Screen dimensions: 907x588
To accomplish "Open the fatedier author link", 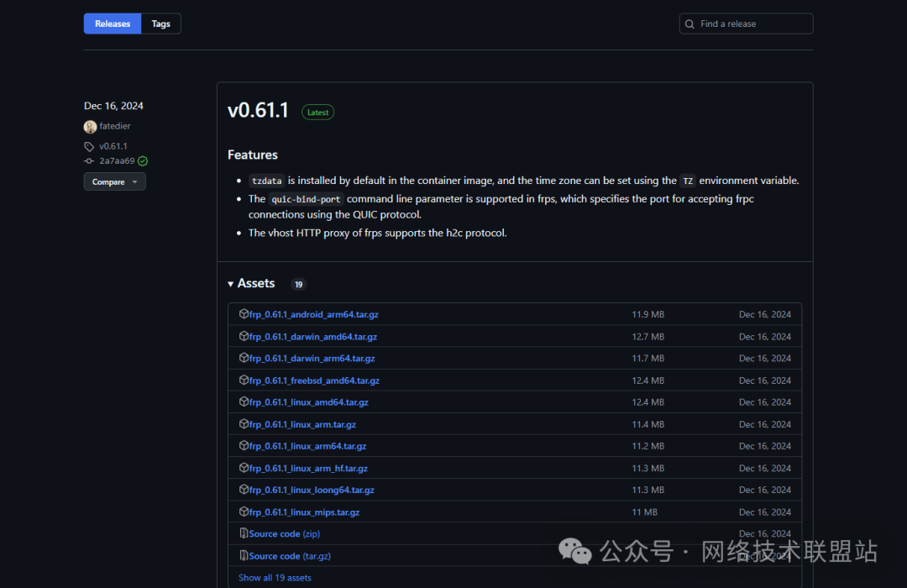I will click(114, 126).
